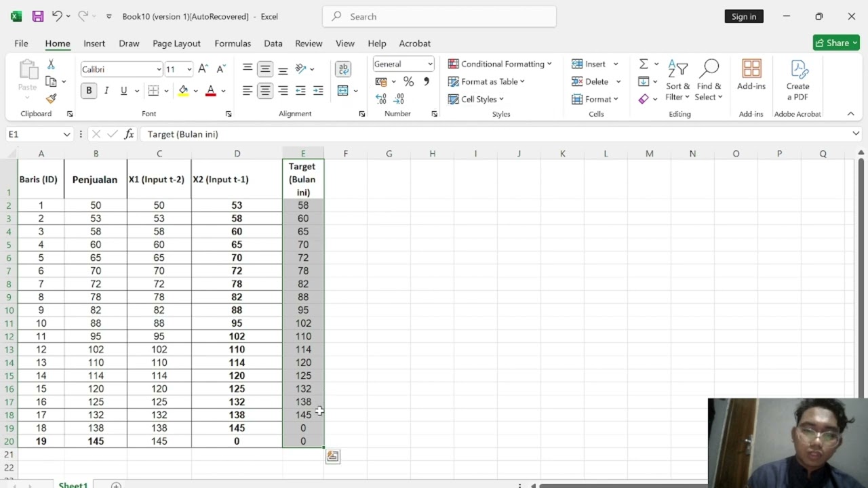Viewport: 868px width, 488px height.
Task: Click the Clear eraser icon
Action: pyautogui.click(x=644, y=99)
